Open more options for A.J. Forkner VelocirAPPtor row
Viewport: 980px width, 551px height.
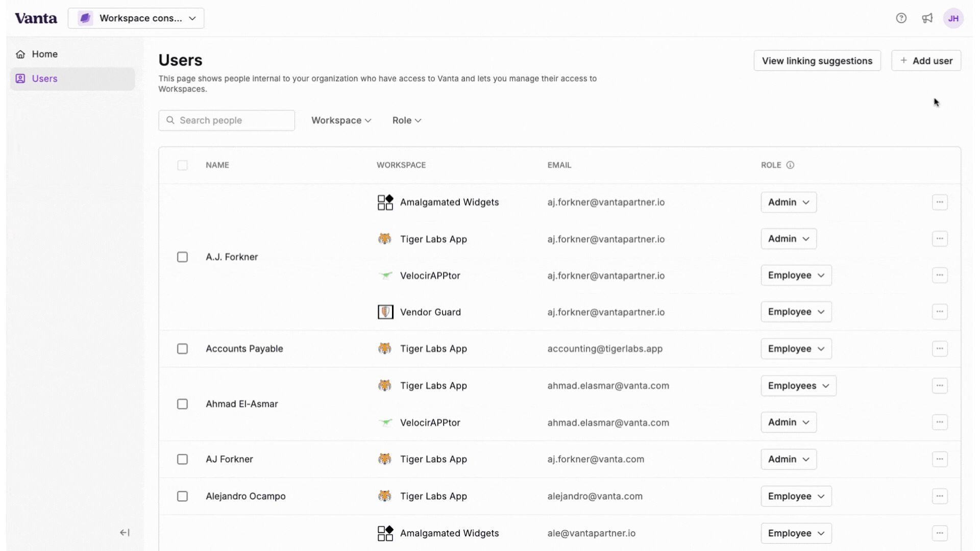click(x=940, y=275)
